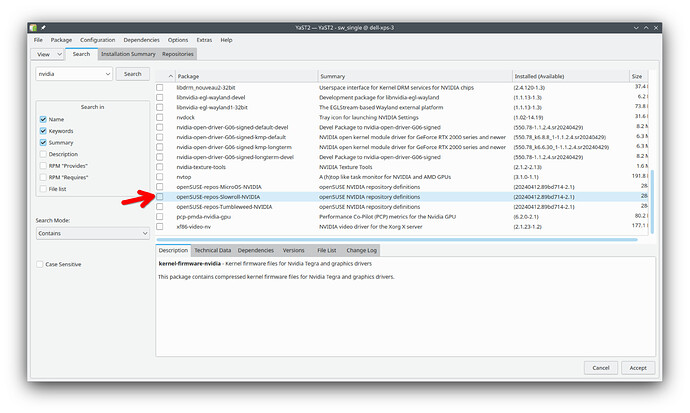Check the openSUSE-repos-MicroOS-NVIDIA box
The image size is (690, 413).
160,187
